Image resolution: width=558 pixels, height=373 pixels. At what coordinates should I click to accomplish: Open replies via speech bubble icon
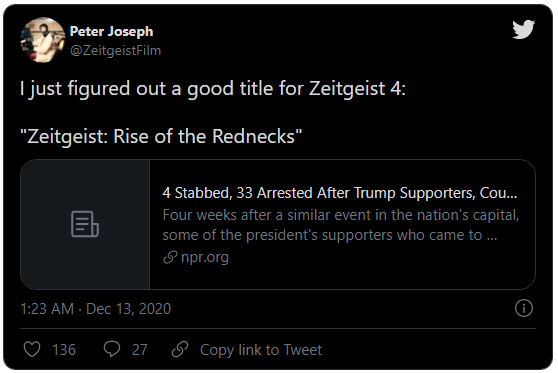pyautogui.click(x=112, y=349)
